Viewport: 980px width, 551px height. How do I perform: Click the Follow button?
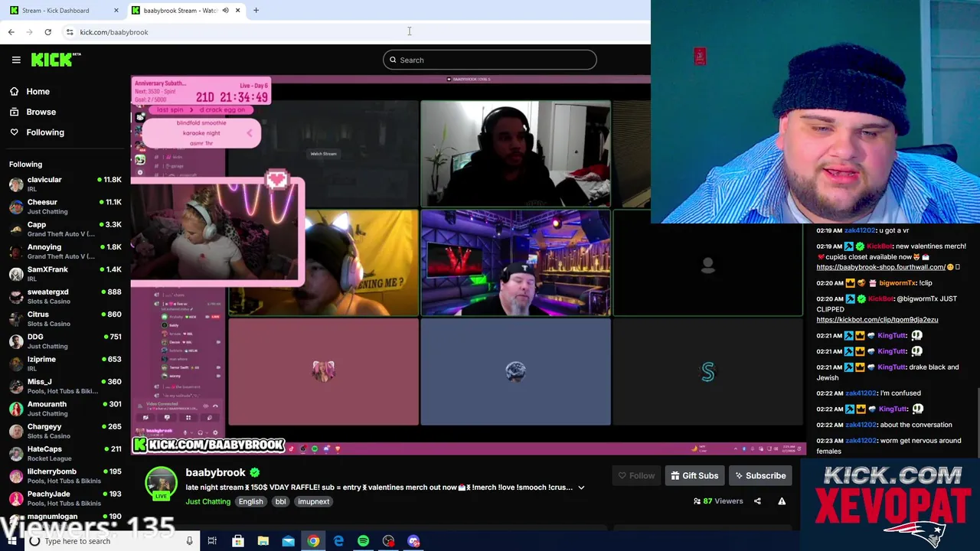(636, 476)
